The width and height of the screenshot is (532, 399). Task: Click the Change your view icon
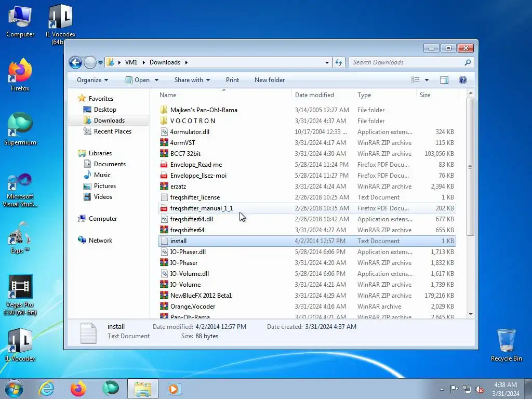click(415, 79)
